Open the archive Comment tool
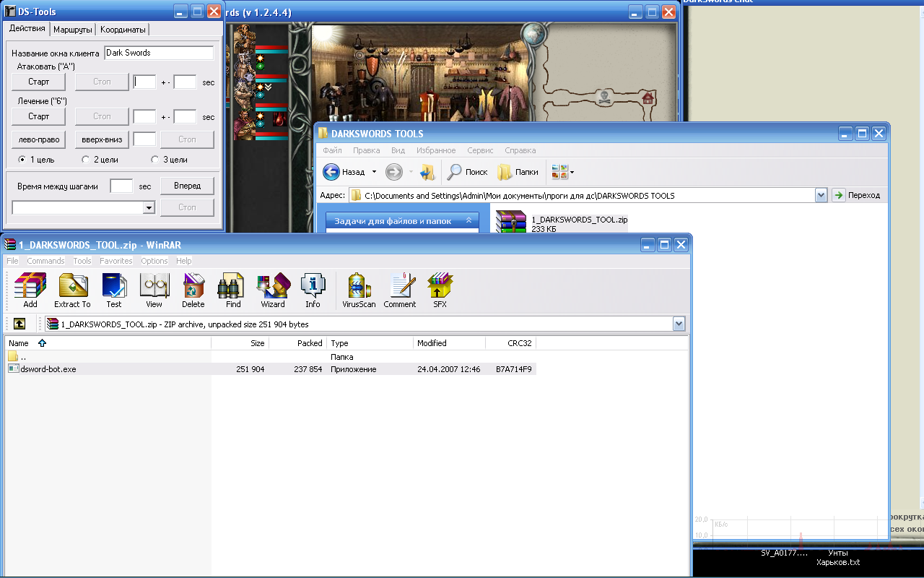Viewport: 924px width, 578px height. click(x=400, y=290)
